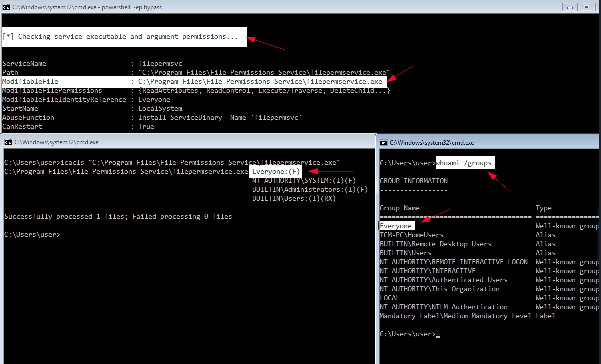601x364 pixels.
Task: Click the 'Group Name' column header
Action: click(399, 208)
